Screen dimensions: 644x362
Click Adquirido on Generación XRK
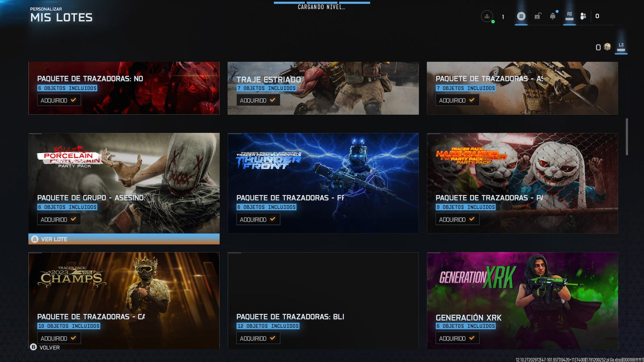(x=457, y=338)
